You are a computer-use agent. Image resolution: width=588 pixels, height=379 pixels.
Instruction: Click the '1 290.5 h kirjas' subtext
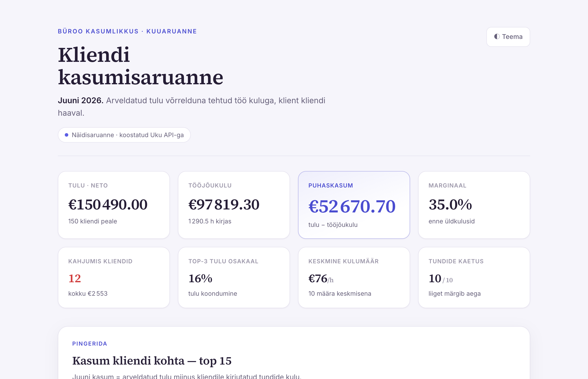[x=210, y=221]
